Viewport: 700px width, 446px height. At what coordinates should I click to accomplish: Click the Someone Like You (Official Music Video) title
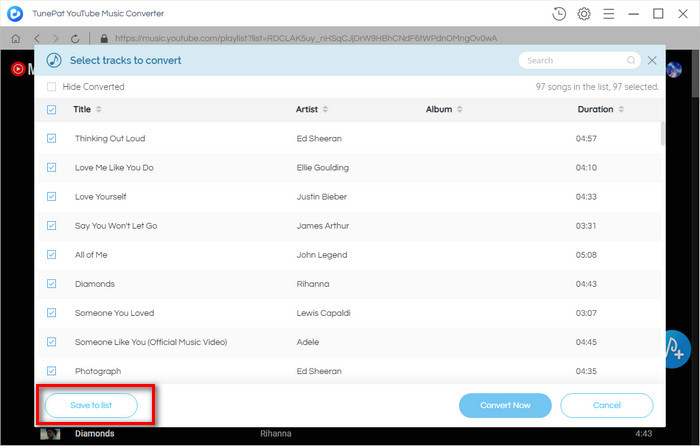pos(151,342)
